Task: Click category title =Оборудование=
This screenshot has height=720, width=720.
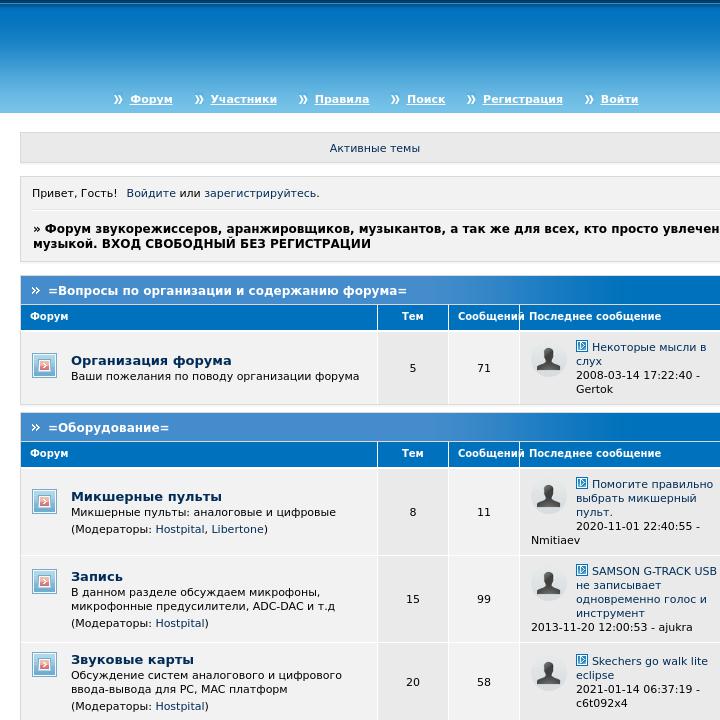Action: pyautogui.click(x=108, y=428)
